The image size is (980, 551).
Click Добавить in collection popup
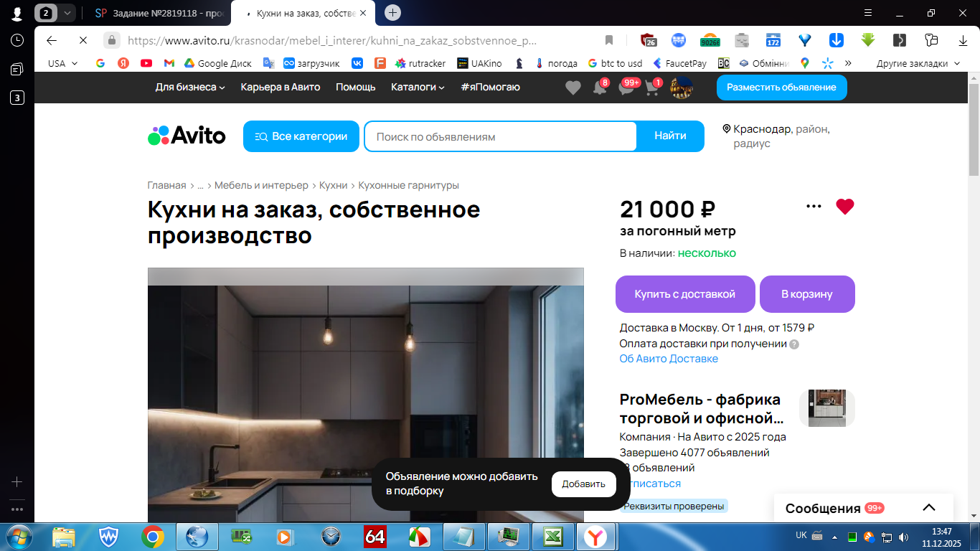click(583, 484)
